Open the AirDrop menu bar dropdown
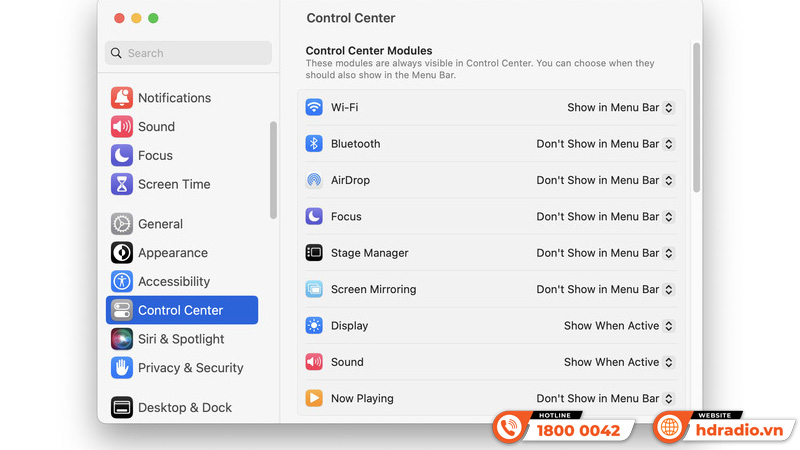800x450 pixels. (605, 180)
